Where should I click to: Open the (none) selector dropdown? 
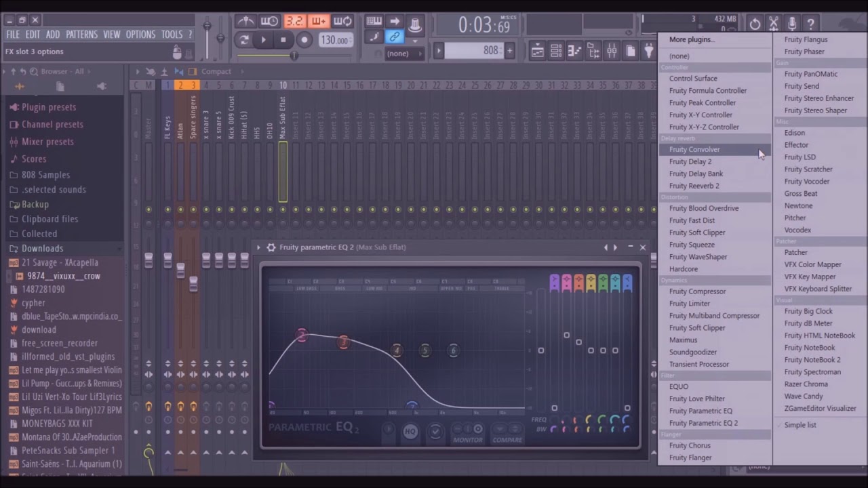404,54
